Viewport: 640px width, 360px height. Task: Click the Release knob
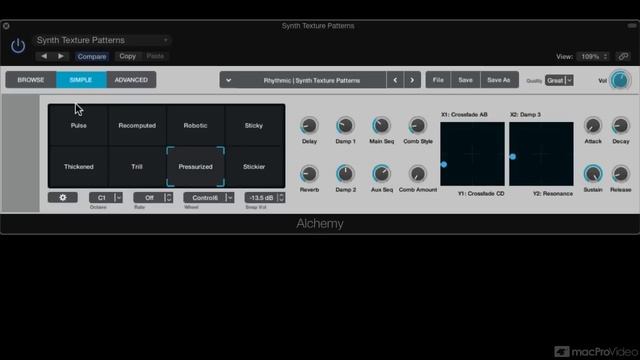(620, 174)
